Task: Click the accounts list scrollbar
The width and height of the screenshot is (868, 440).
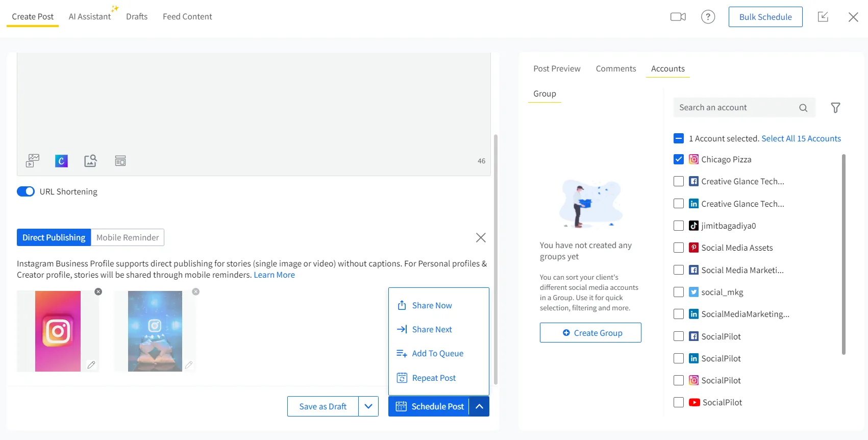Action: 844,254
